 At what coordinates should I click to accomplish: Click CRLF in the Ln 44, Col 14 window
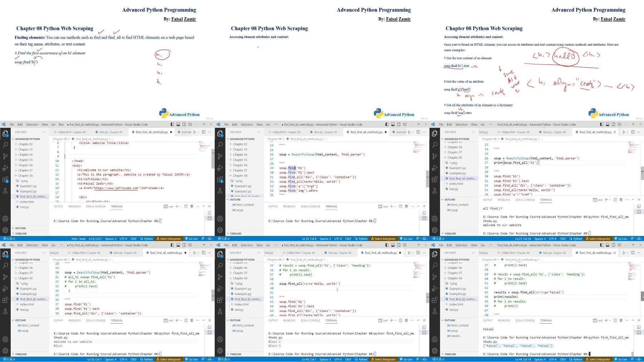tap(563, 359)
